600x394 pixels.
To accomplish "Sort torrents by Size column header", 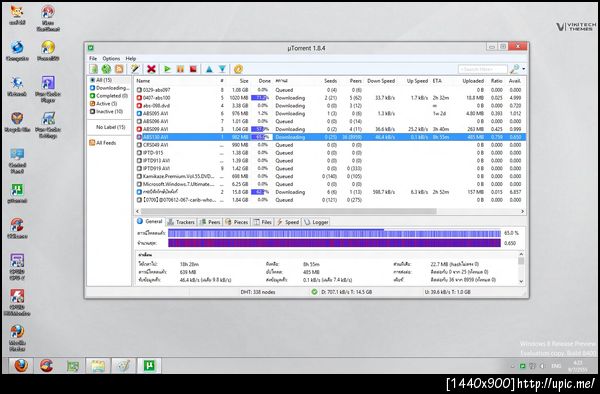I will pos(244,81).
